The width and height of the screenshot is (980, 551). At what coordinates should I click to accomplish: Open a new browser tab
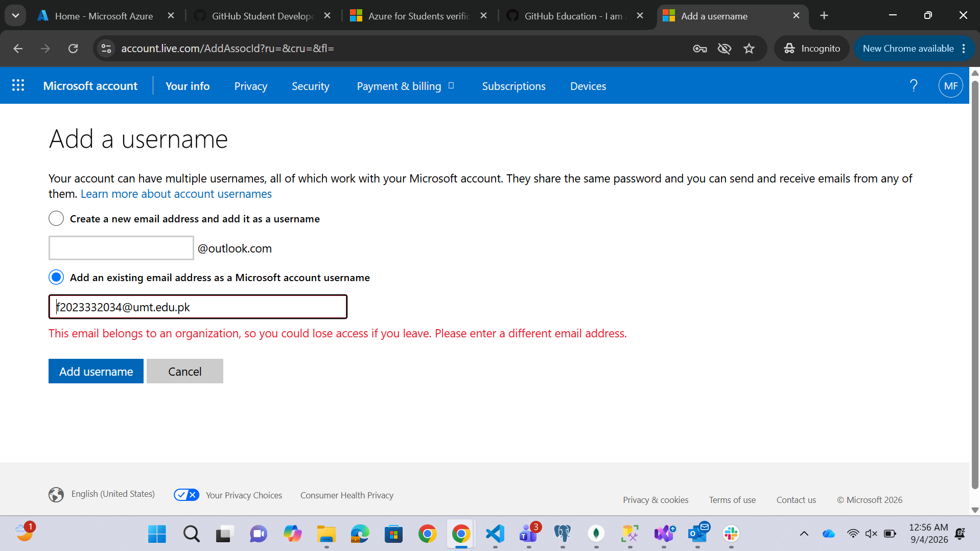(824, 16)
